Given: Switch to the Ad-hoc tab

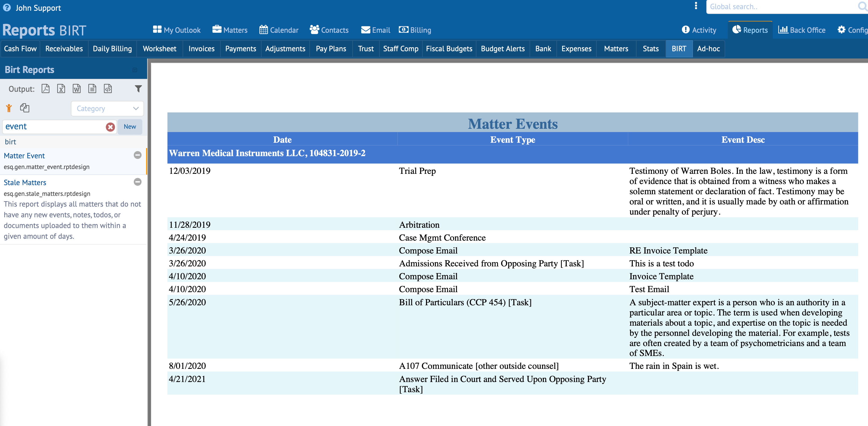Looking at the screenshot, I should pos(709,49).
